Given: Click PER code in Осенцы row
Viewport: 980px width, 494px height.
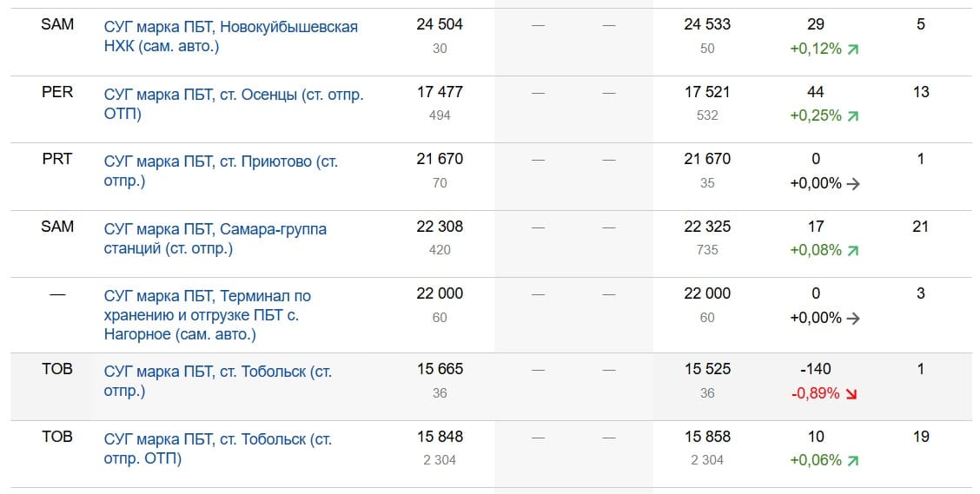Looking at the screenshot, I should (x=57, y=92).
